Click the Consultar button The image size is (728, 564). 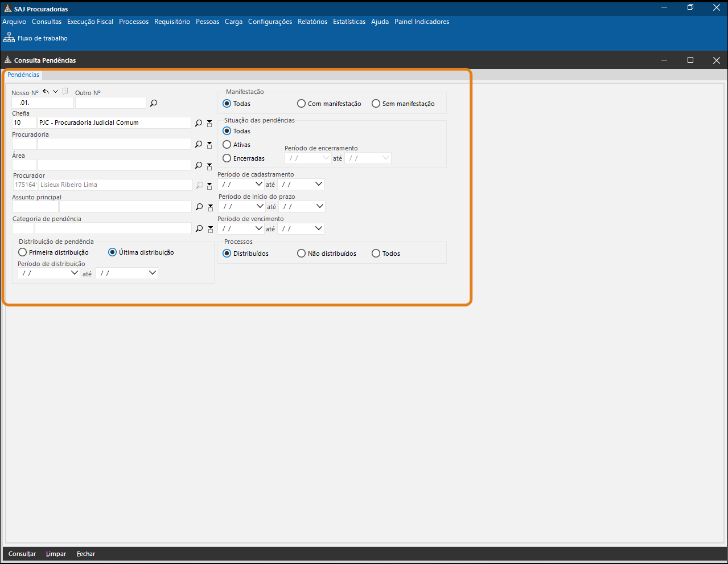click(22, 554)
